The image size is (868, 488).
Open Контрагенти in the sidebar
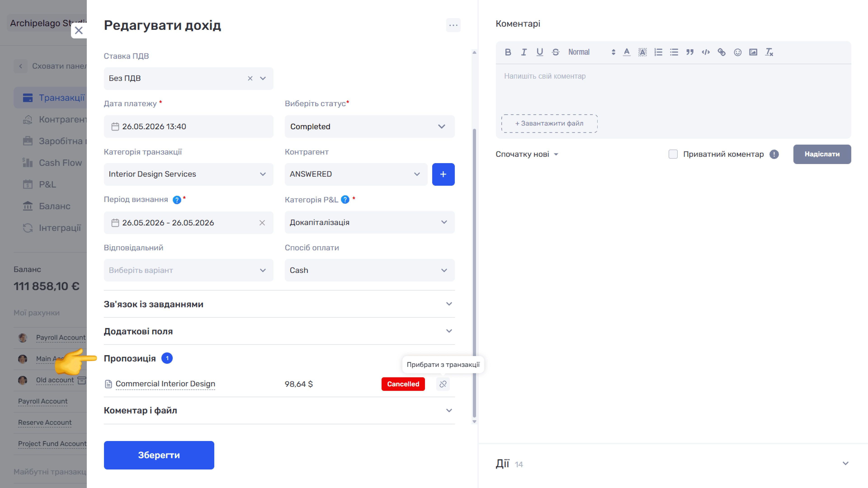(54, 120)
